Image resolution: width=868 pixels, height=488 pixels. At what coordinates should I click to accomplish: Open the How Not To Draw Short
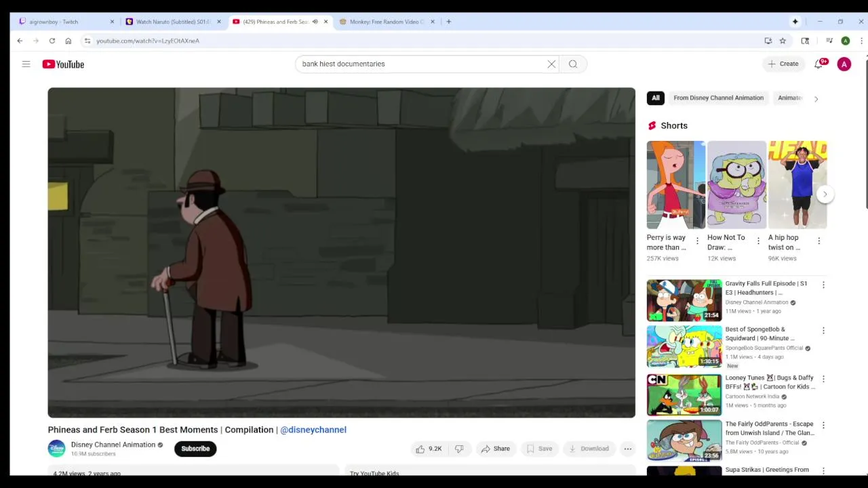[736, 185]
